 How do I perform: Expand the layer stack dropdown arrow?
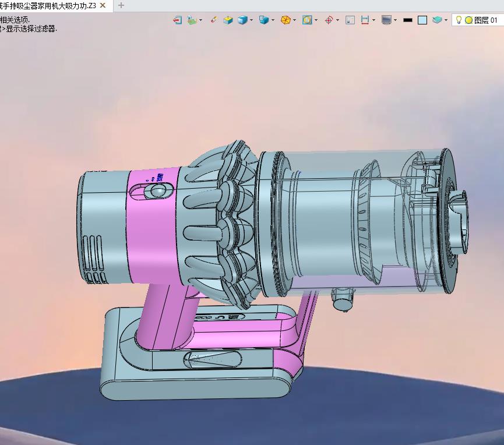click(446, 20)
